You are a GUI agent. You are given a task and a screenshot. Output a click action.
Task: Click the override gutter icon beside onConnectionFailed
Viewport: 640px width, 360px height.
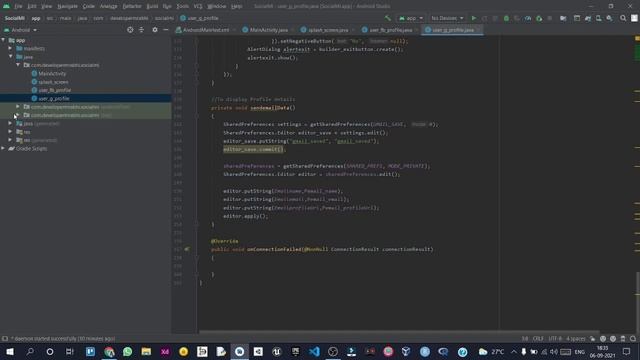(187, 249)
